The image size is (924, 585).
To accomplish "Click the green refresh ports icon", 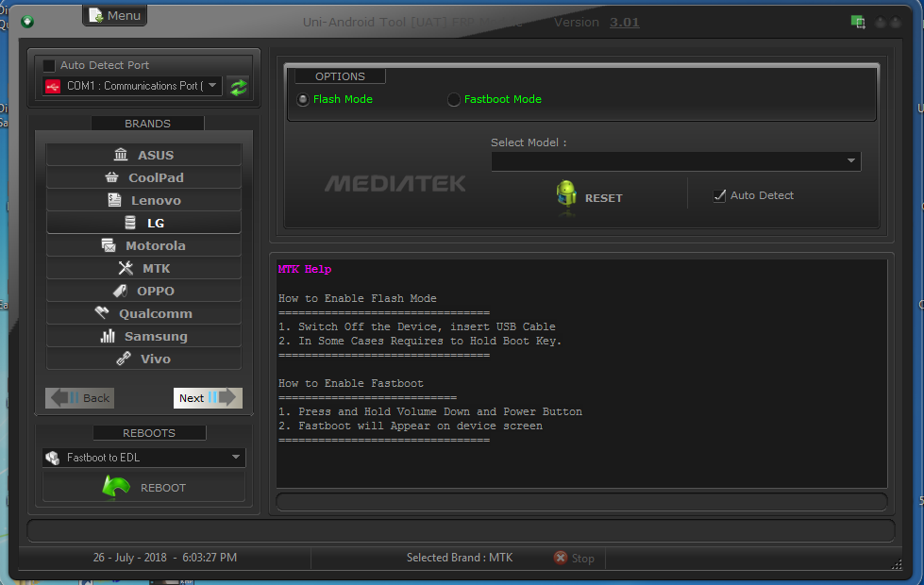I will [238, 86].
